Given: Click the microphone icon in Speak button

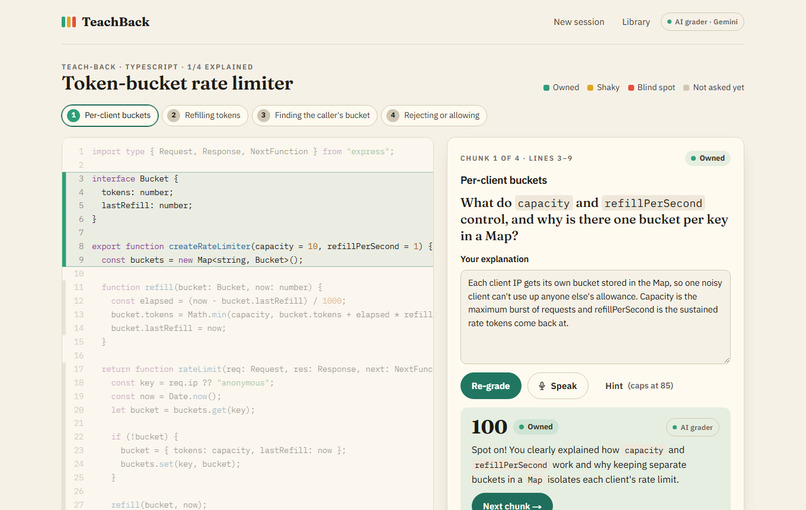Looking at the screenshot, I should [x=542, y=386].
